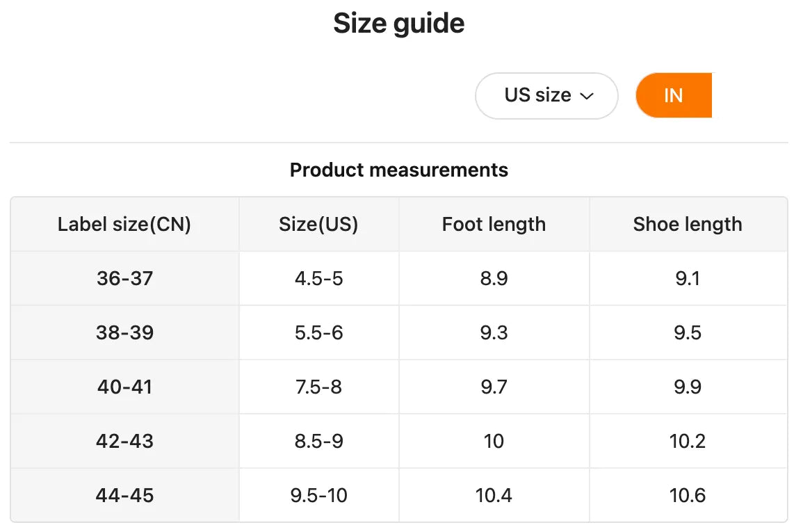Select the US size 9.5-10 cell
The height and width of the screenshot is (532, 803).
click(x=318, y=496)
